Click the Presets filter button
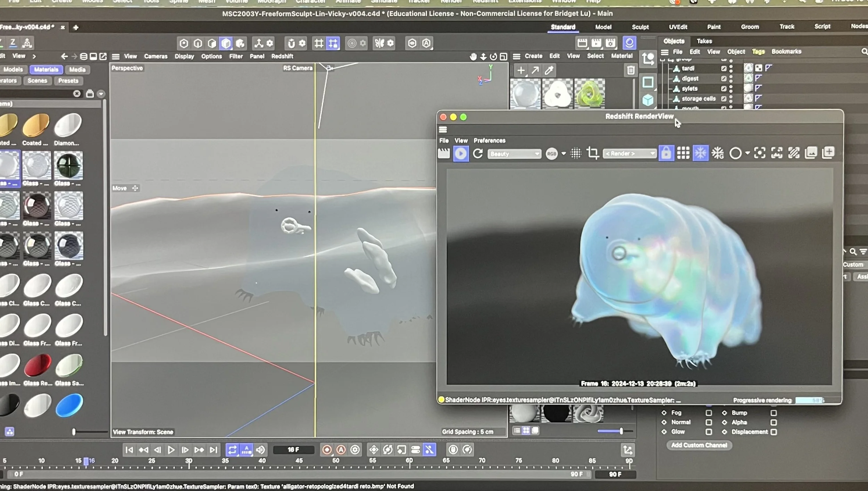 [68, 81]
